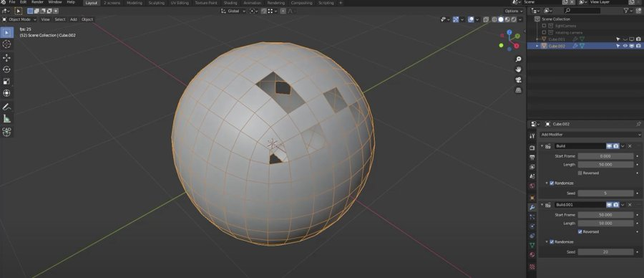Toggle Reversed checkbox in Build modifier
This screenshot has height=278, width=644.
point(580,173)
